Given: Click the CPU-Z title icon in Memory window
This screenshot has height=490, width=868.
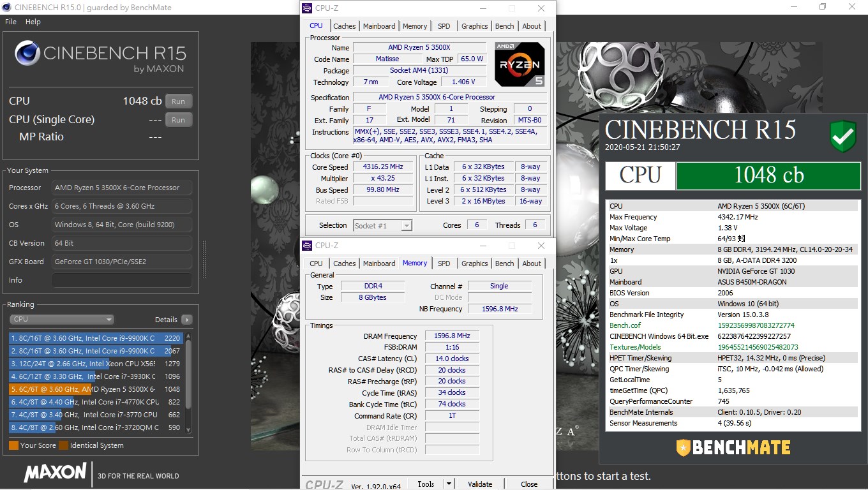Looking at the screenshot, I should (307, 246).
